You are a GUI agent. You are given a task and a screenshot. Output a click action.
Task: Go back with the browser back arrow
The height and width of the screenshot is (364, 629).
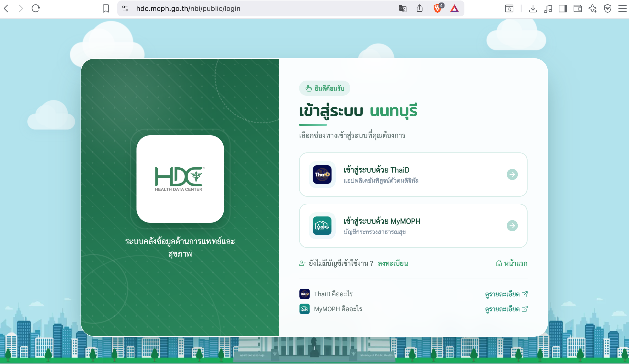tap(6, 8)
